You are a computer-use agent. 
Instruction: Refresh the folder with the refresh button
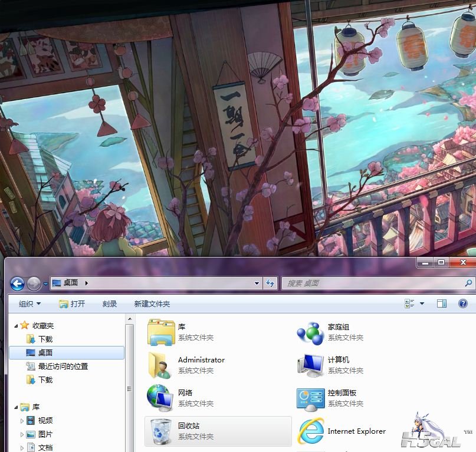click(x=270, y=283)
